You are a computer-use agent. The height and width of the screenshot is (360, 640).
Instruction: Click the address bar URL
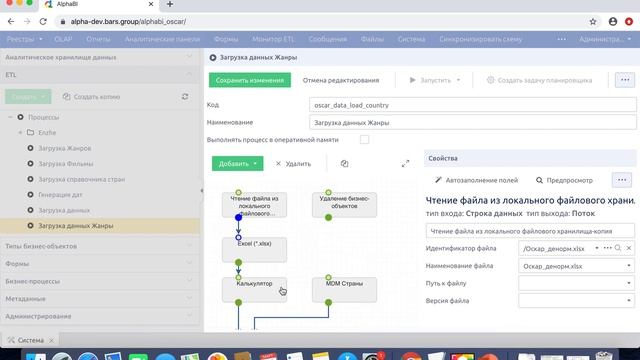[128, 22]
